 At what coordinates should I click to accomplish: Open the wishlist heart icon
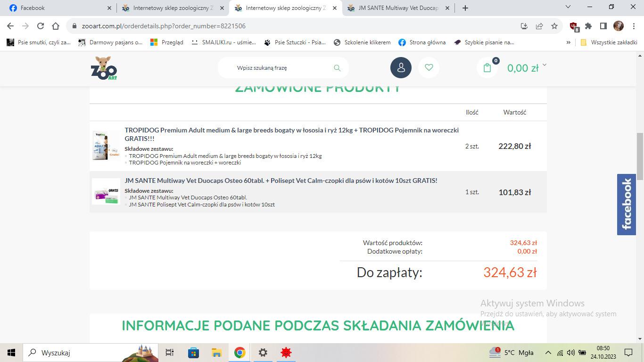tap(429, 68)
